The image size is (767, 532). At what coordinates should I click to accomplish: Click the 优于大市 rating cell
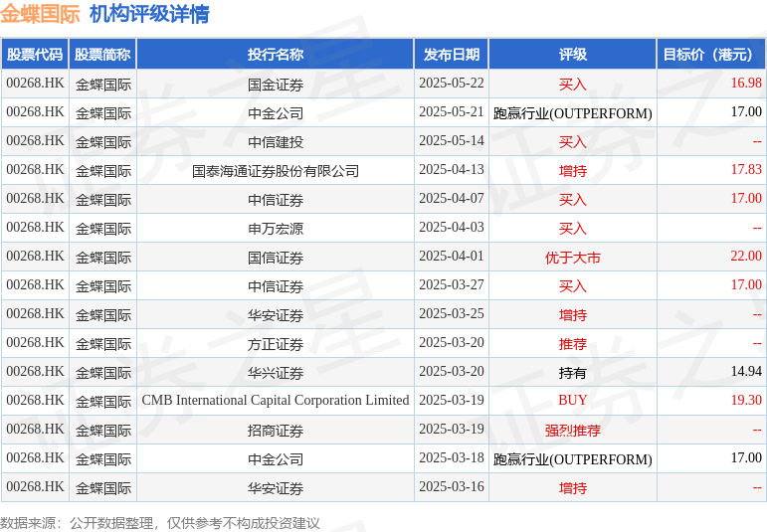point(573,258)
